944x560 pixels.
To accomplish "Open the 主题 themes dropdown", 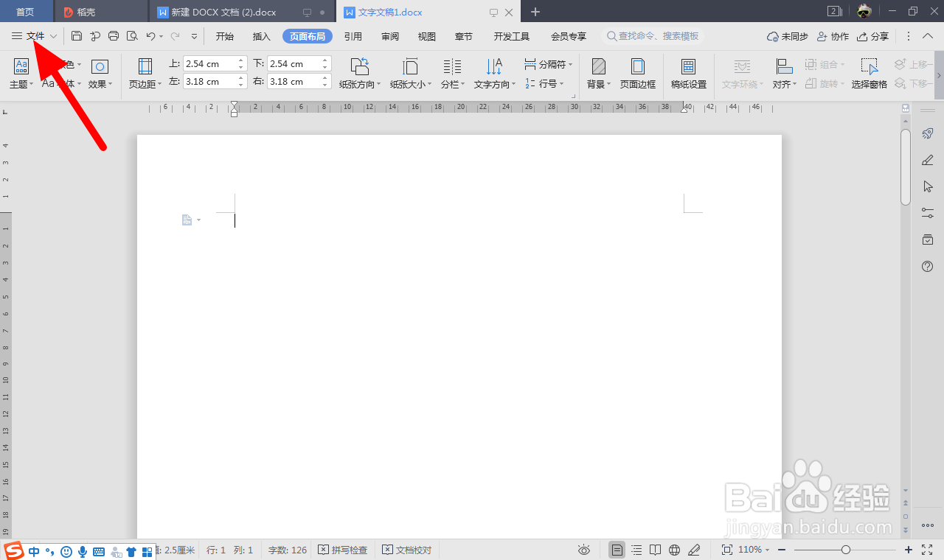I will [x=21, y=74].
